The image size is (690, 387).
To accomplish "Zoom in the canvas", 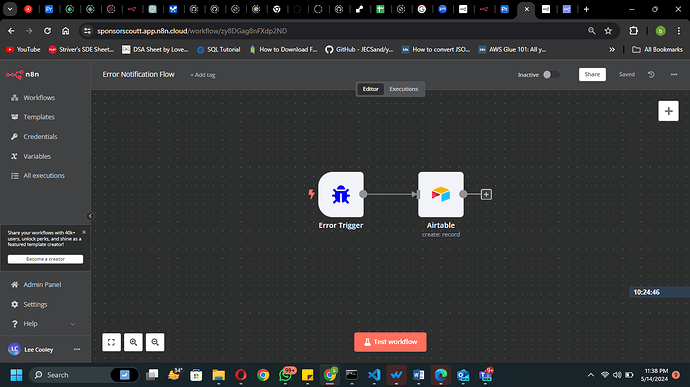I will [x=133, y=342].
